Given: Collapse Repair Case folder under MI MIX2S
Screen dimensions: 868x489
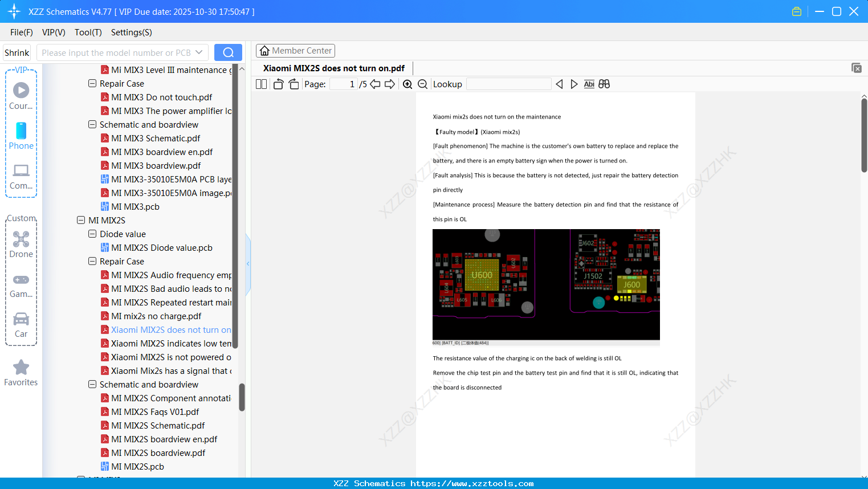Looking at the screenshot, I should (x=92, y=262).
